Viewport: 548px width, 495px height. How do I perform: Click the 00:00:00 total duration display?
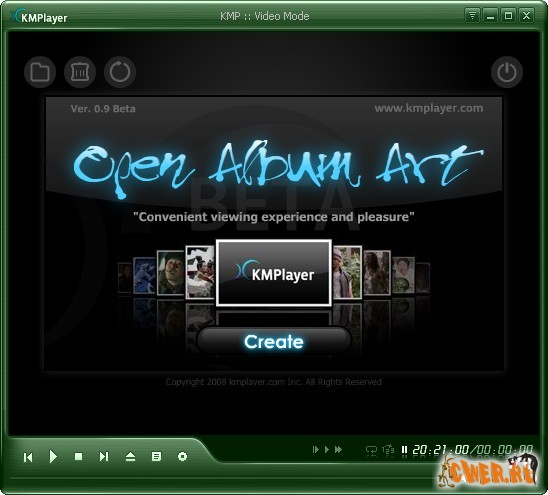(504, 450)
